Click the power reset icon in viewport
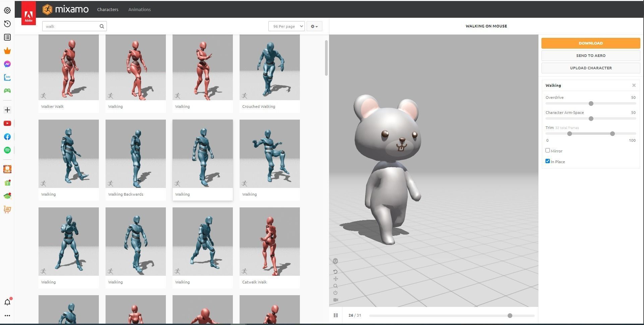644x325 pixels. 335,293
